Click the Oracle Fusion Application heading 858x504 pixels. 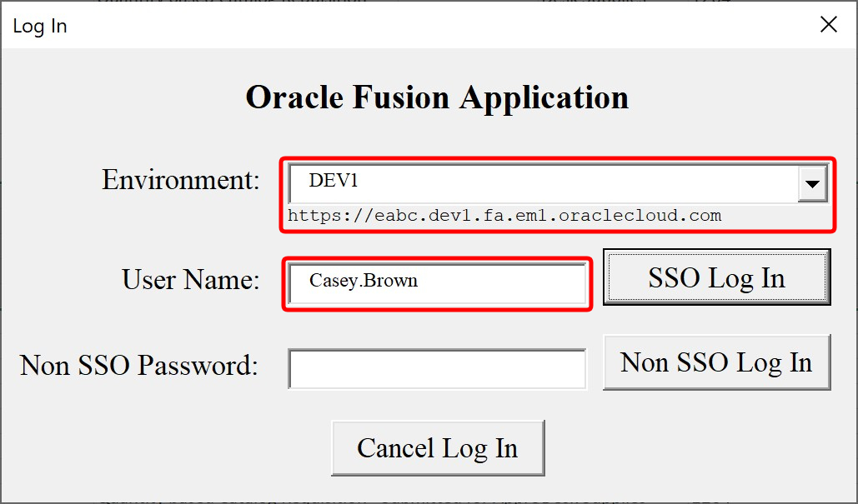point(436,97)
